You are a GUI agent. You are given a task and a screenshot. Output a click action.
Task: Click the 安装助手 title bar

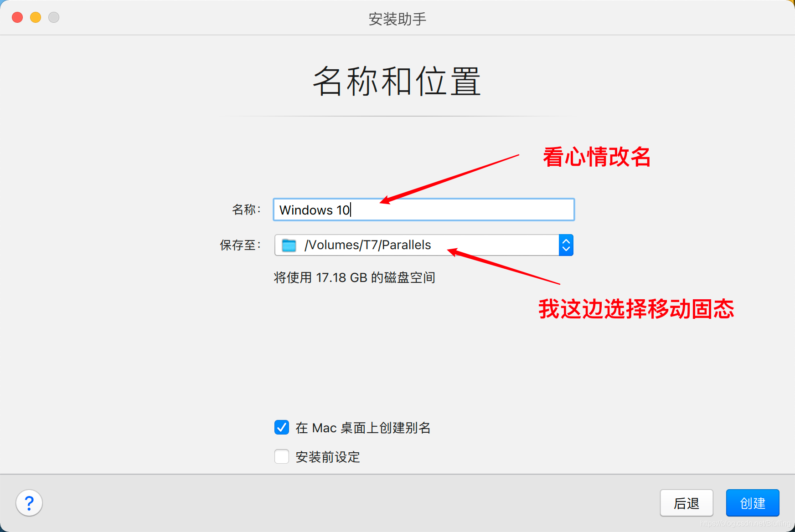[397, 18]
